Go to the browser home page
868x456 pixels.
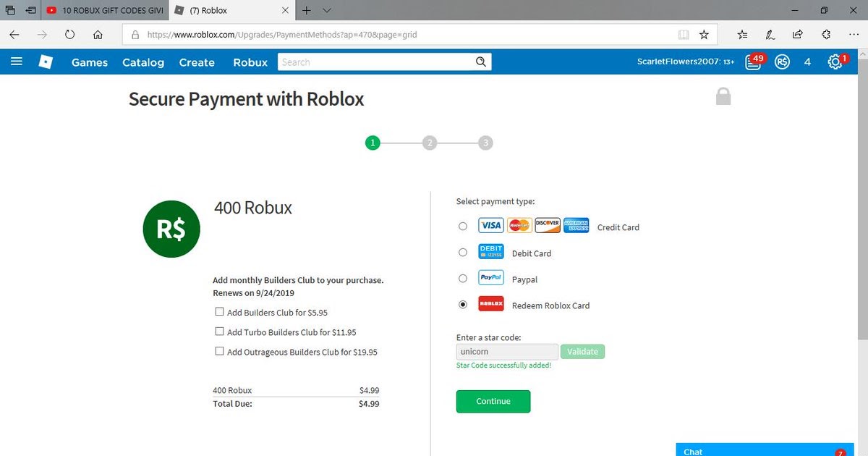click(98, 34)
